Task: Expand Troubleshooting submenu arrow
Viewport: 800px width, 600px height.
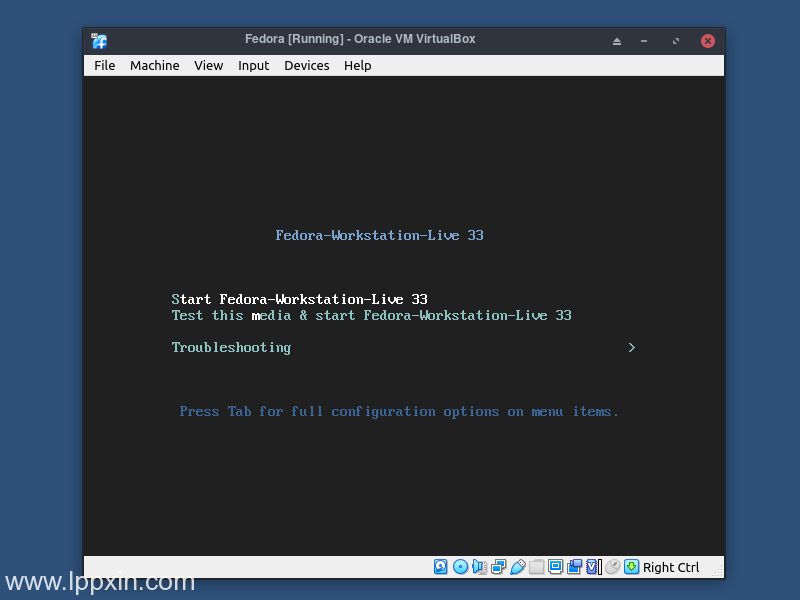Action: click(632, 347)
